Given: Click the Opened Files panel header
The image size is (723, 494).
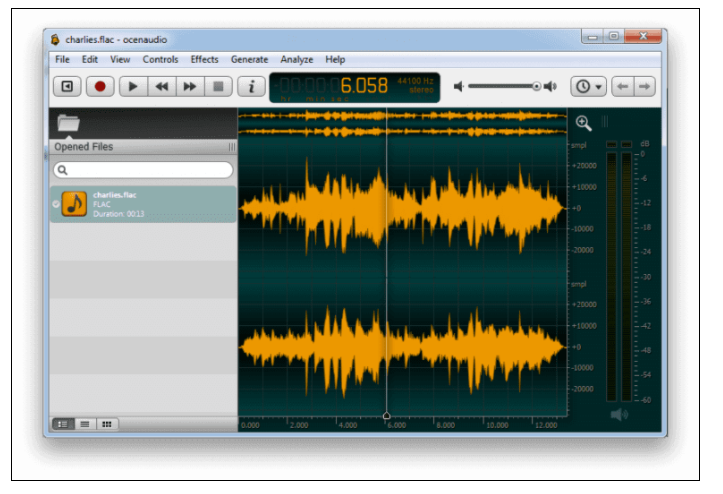Looking at the screenshot, I should click(x=143, y=147).
